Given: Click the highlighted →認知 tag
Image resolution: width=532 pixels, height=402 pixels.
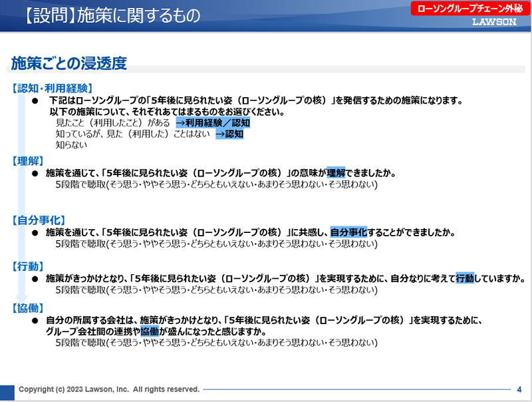Looking at the screenshot, I should click(229, 134).
